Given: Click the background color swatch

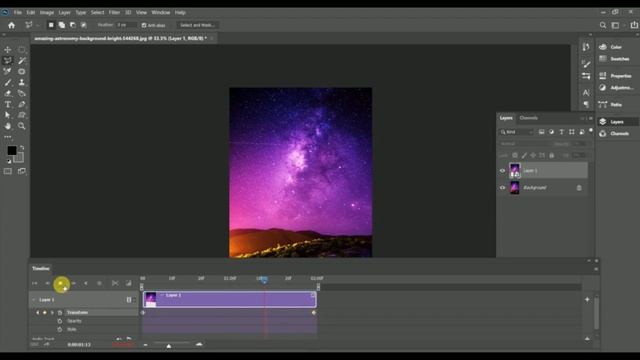Looking at the screenshot, I should [x=19, y=158].
